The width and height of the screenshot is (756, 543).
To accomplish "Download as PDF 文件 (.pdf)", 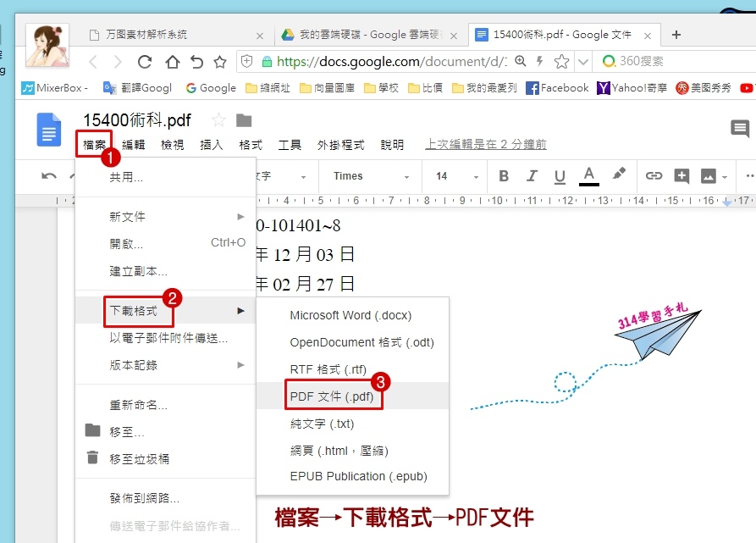I will 352,396.
